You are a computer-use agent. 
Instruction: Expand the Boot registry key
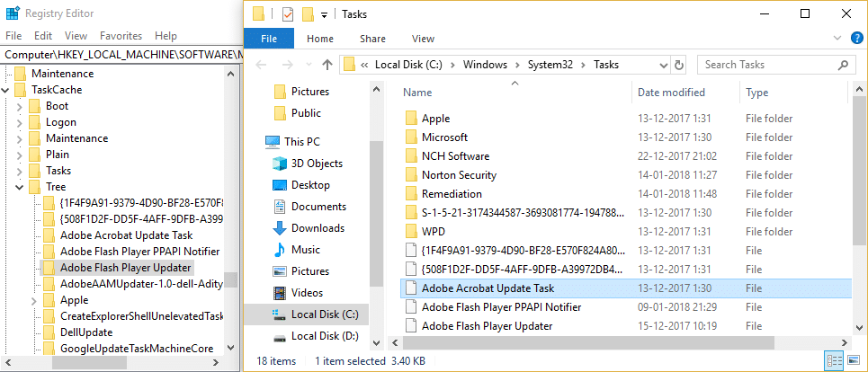tap(20, 106)
